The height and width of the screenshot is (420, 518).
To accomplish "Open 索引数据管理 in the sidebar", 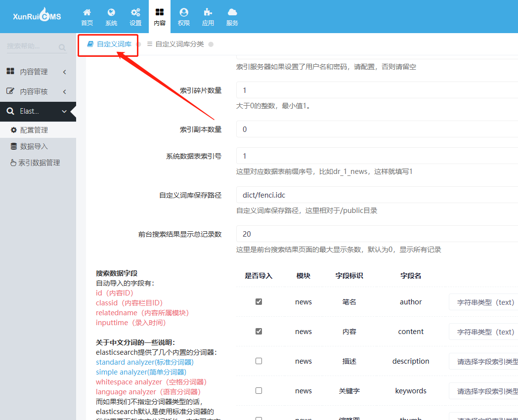I will coord(38,163).
